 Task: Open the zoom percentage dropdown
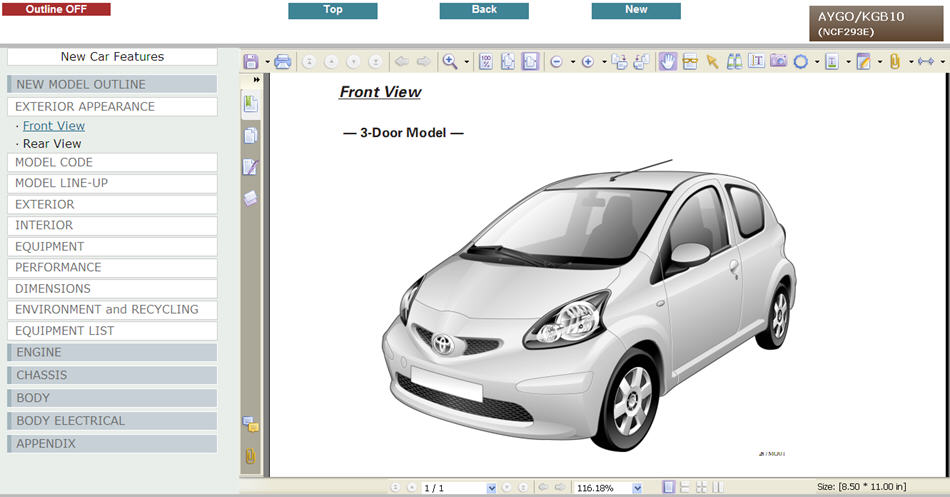pyautogui.click(x=637, y=488)
